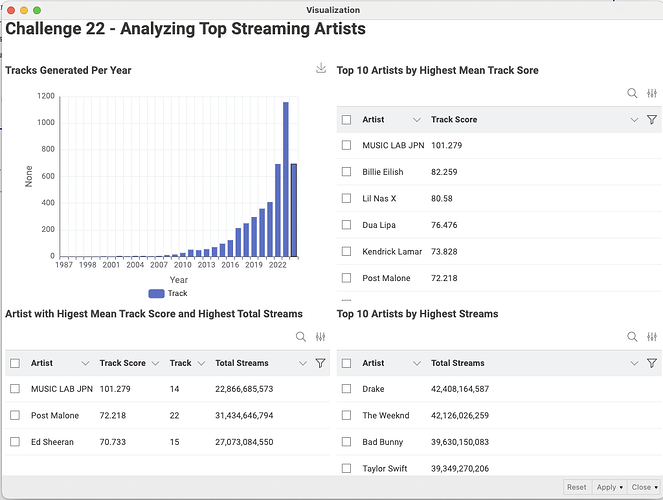The height and width of the screenshot is (500, 663).
Task: Toggle the Track legend color swatch
Action: [x=155, y=294]
